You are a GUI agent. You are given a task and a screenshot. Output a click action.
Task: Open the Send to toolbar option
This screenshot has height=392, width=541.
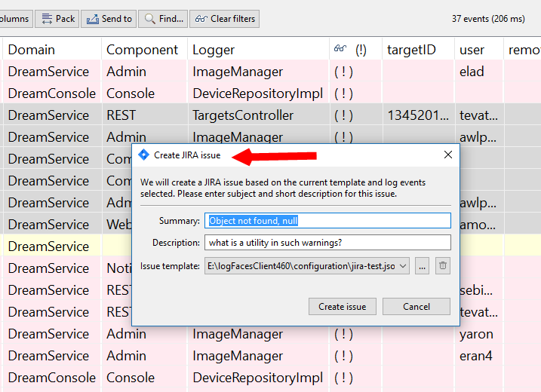click(109, 19)
